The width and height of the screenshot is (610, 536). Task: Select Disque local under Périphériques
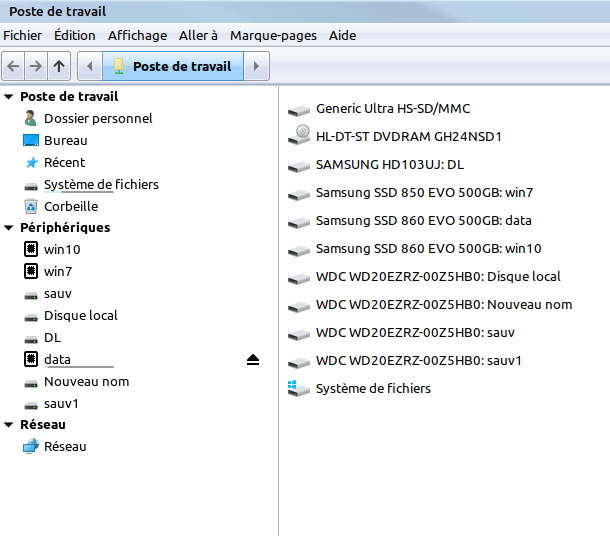(x=81, y=315)
